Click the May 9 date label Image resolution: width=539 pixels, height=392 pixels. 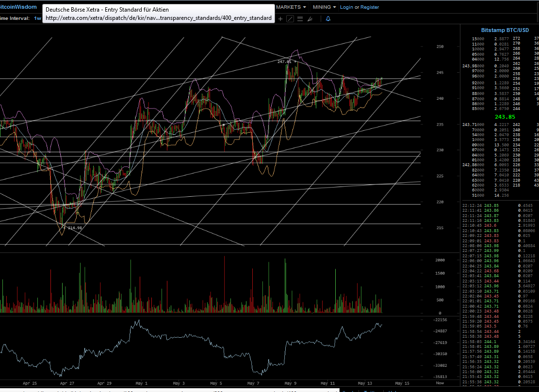291,383
